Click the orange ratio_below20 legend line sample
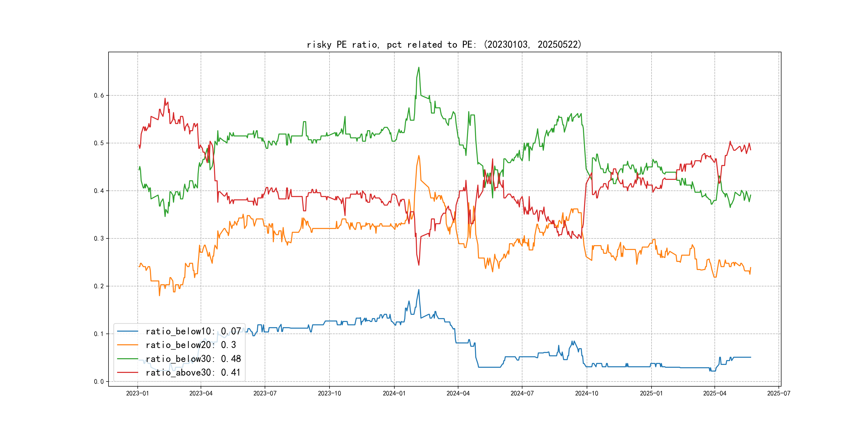Viewport: 868px width, 434px height. 127,345
